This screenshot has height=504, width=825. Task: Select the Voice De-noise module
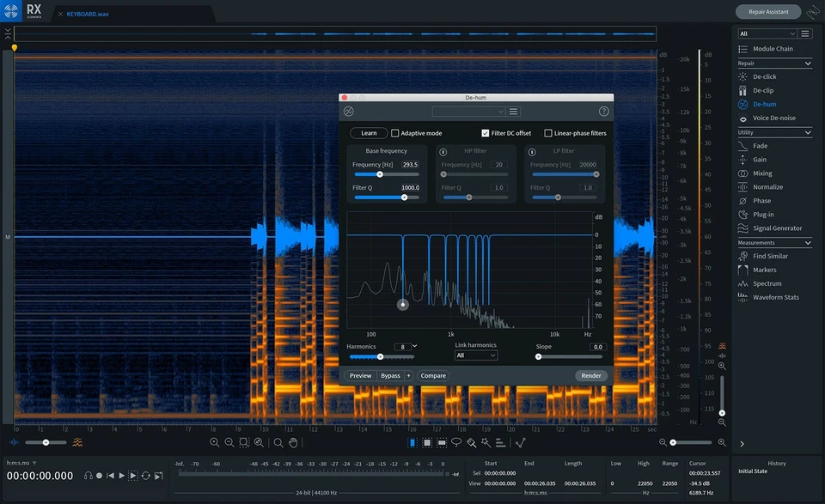click(x=771, y=118)
